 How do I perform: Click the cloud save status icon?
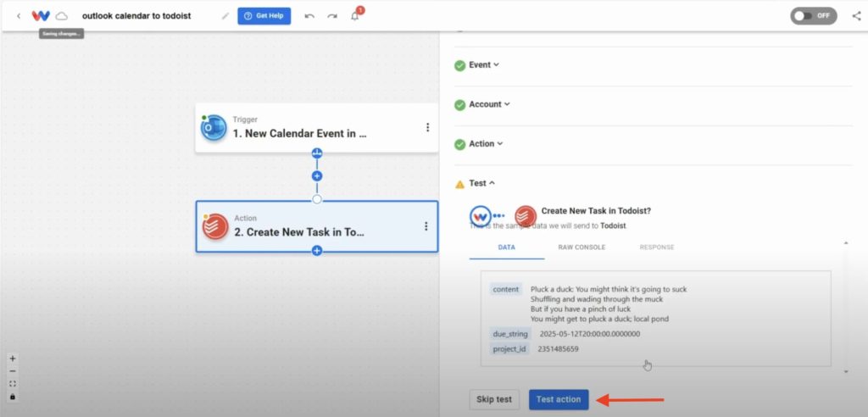(61, 16)
